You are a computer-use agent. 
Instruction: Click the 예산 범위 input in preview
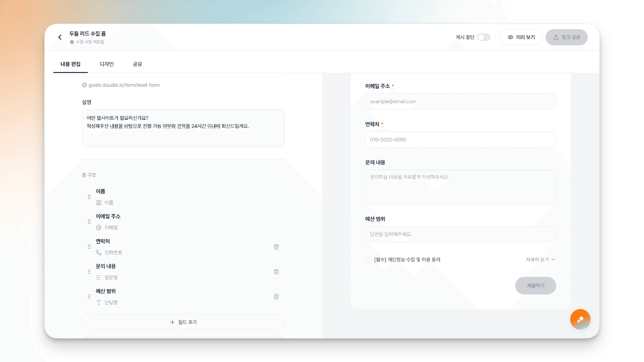[x=461, y=234]
